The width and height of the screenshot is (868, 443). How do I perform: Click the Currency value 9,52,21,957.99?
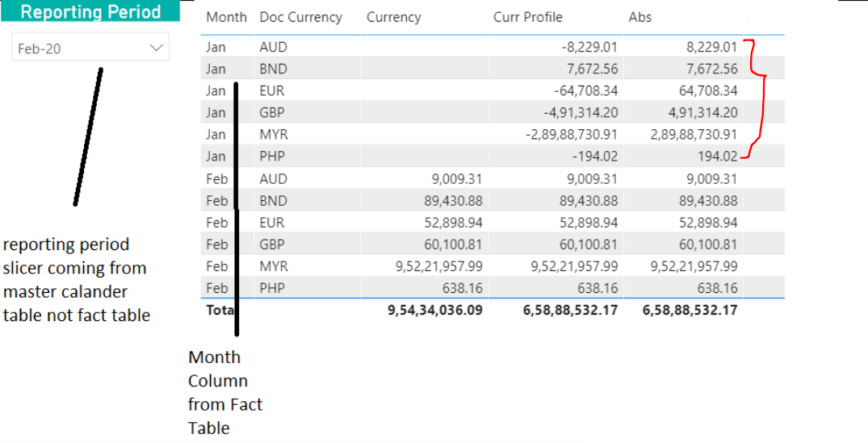[x=439, y=266]
